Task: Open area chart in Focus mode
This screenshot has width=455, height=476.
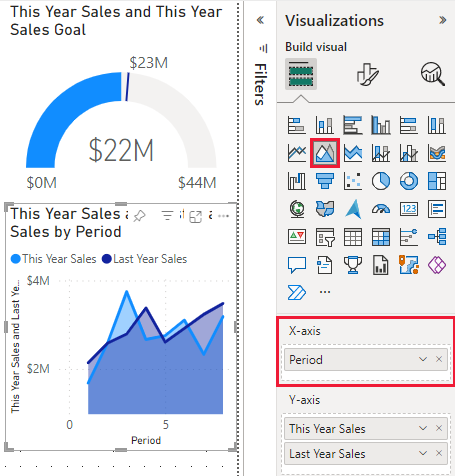Action: coord(195,217)
